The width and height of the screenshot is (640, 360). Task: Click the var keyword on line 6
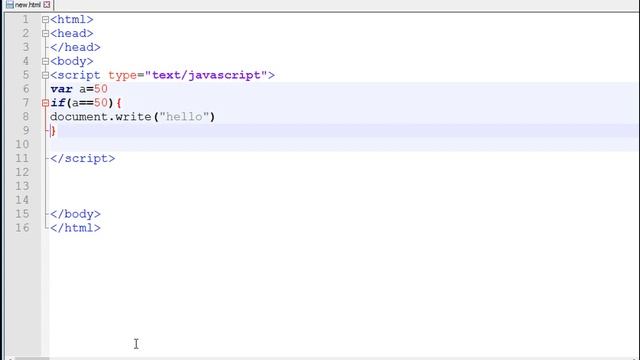click(x=61, y=89)
